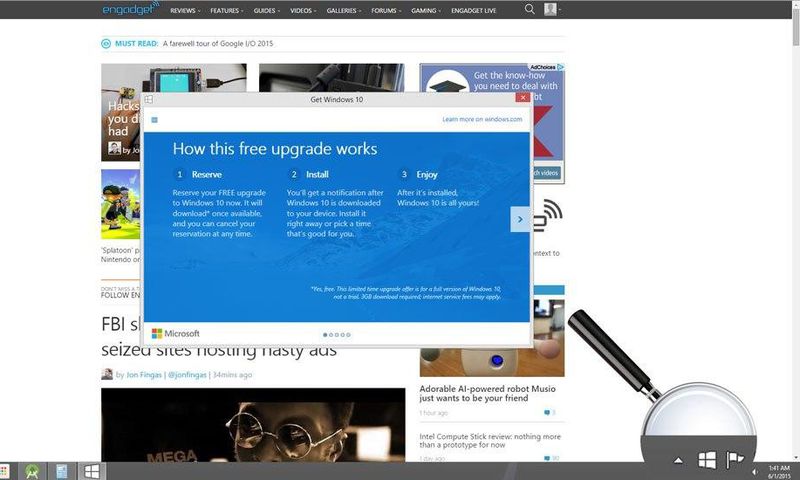800x480 pixels.
Task: Open the taskbar clock showing 1:41 AM
Action: (x=779, y=472)
